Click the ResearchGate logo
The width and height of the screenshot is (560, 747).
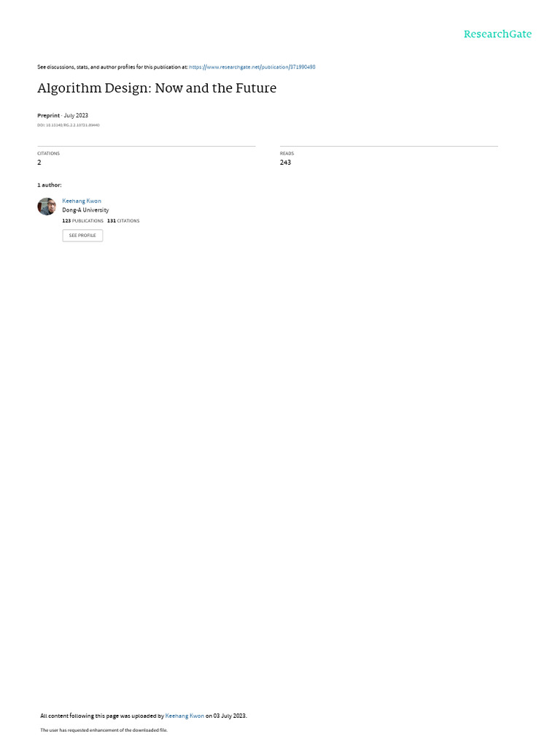[497, 34]
